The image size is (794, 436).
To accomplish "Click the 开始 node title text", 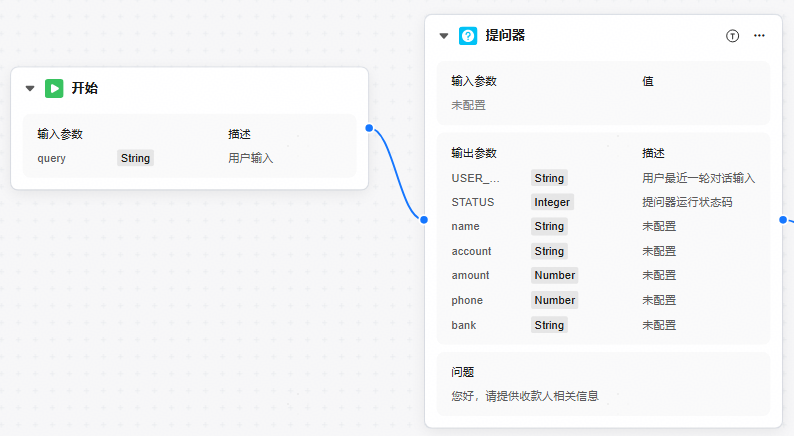I will pyautogui.click(x=85, y=88).
